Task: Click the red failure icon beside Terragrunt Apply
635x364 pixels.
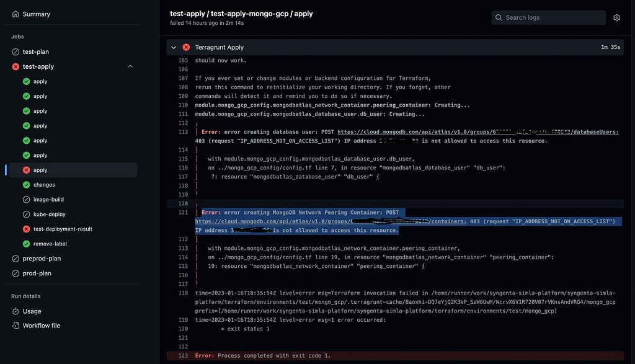Action: [186, 47]
